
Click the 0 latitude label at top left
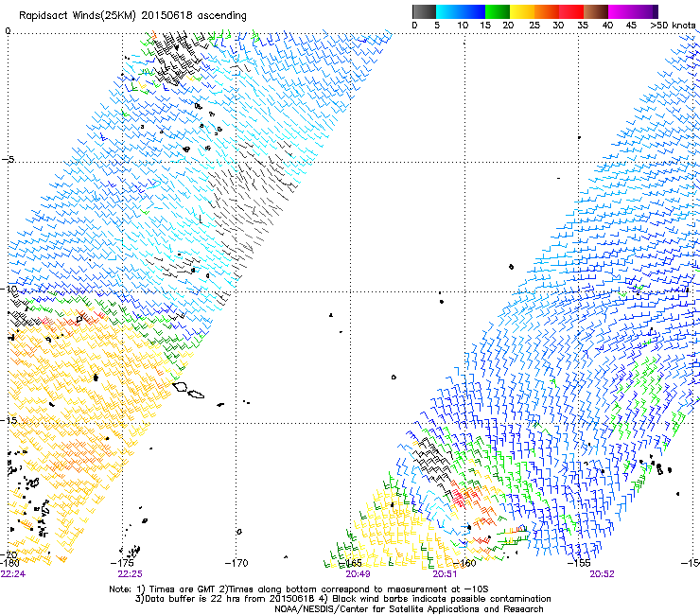tap(8, 31)
